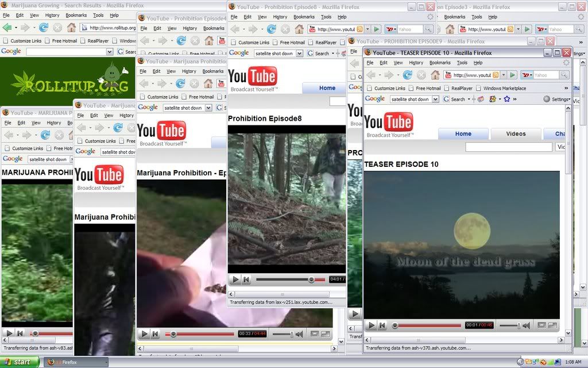Screen dimensions: 588x368
Task: Click the Forward arrow in TEASER EPISODE 10 window
Action: pyautogui.click(x=389, y=75)
